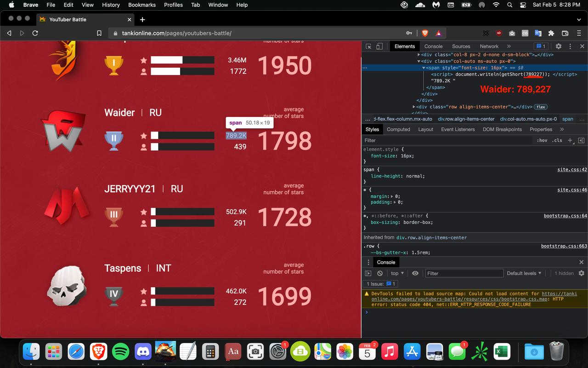The height and width of the screenshot is (368, 588).
Task: Click the issues counter badge showing 1
Action: (x=540, y=46)
